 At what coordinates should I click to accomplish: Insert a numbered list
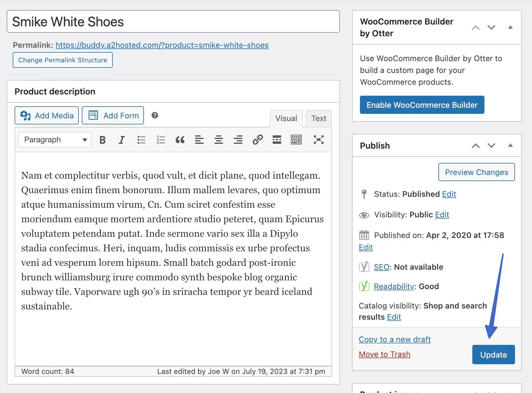coord(161,140)
